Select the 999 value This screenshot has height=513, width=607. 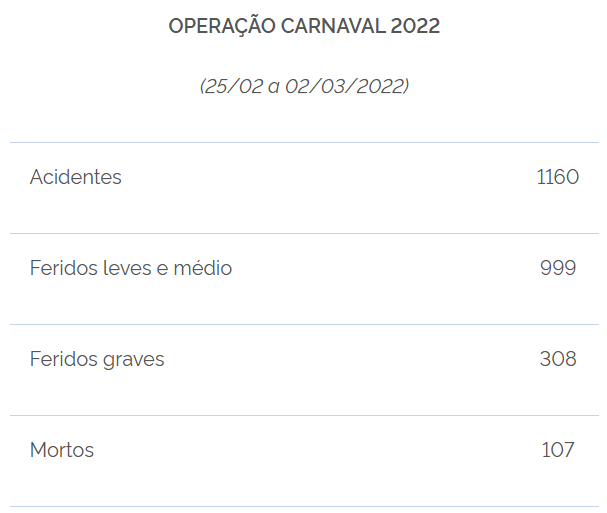tap(558, 268)
